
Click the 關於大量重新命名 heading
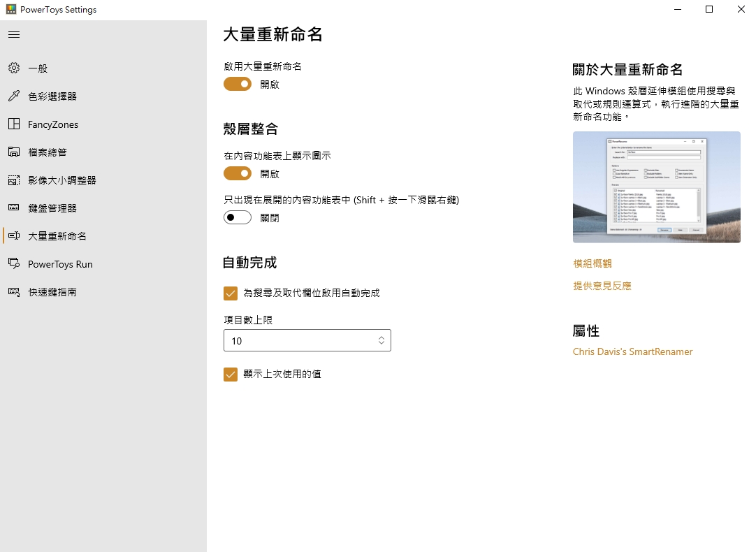pos(627,69)
